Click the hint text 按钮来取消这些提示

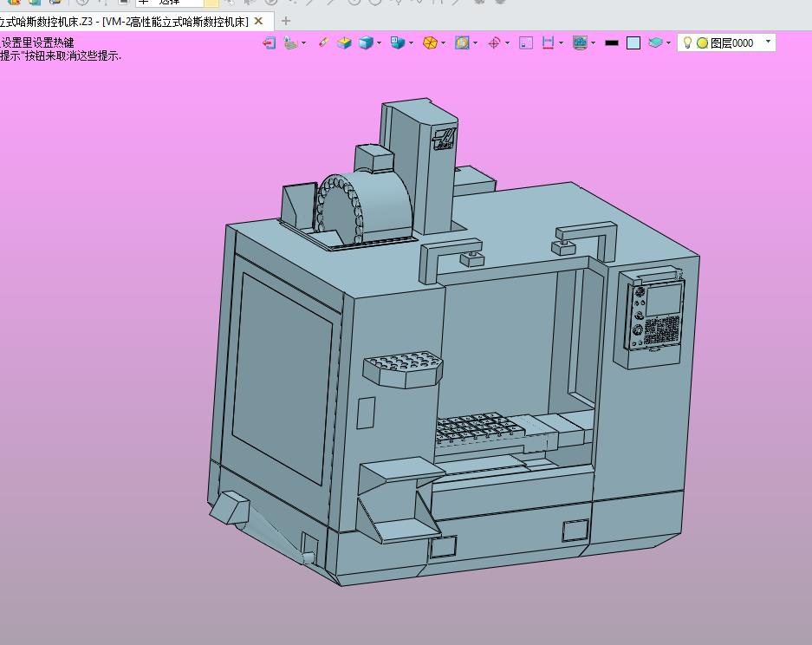(73, 56)
